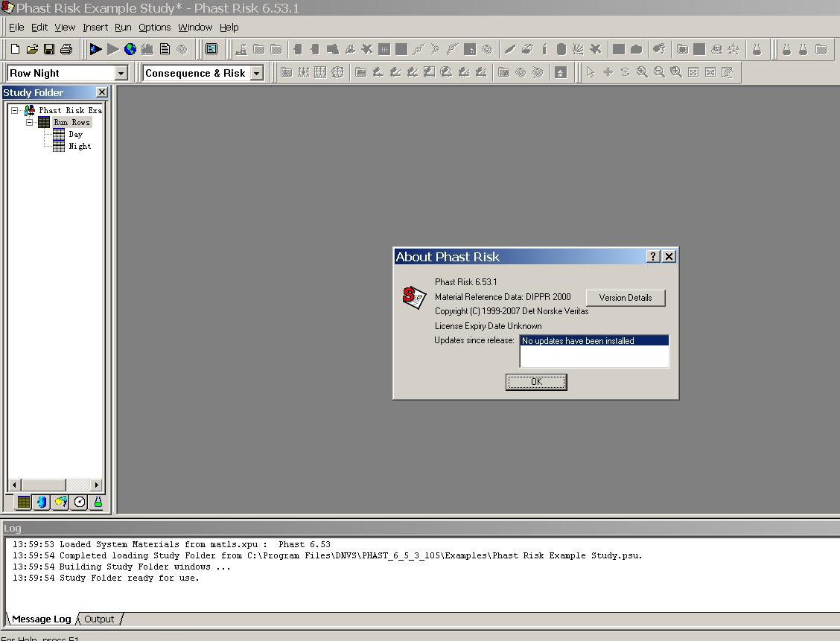Click the blue Run play icon

96,49
